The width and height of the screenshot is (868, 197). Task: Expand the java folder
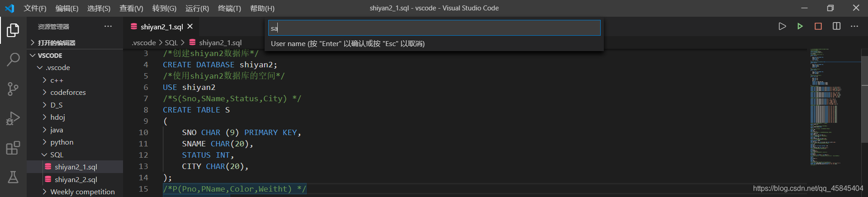(x=75, y=130)
